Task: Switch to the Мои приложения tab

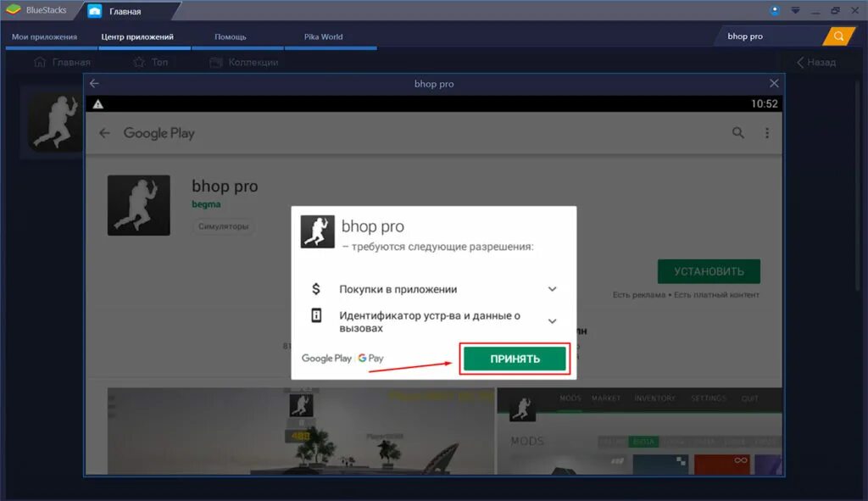Action: click(x=44, y=37)
